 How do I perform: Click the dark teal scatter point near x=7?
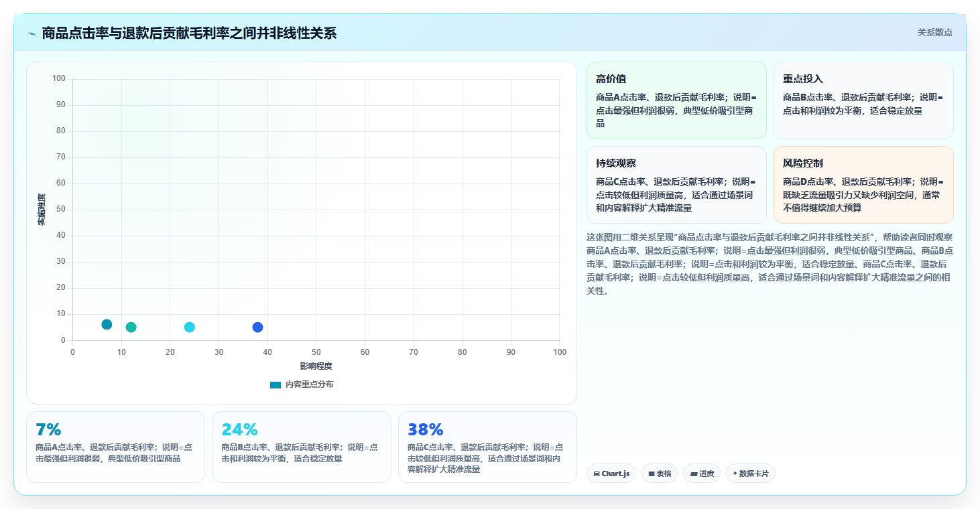(107, 325)
